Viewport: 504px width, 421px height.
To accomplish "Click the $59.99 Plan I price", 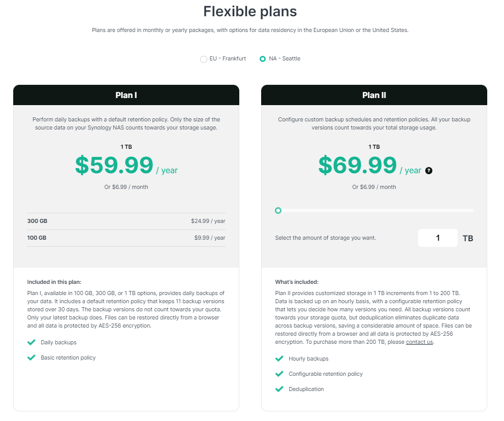I will point(114,165).
